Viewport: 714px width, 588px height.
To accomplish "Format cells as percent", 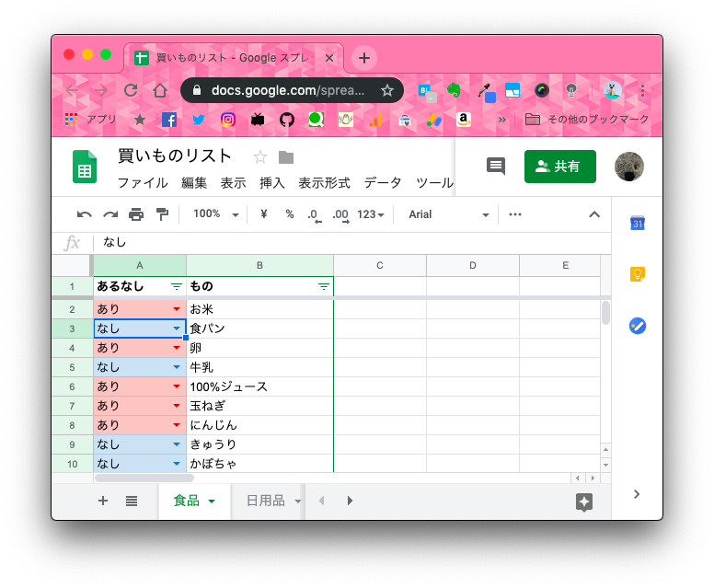I will [x=290, y=214].
